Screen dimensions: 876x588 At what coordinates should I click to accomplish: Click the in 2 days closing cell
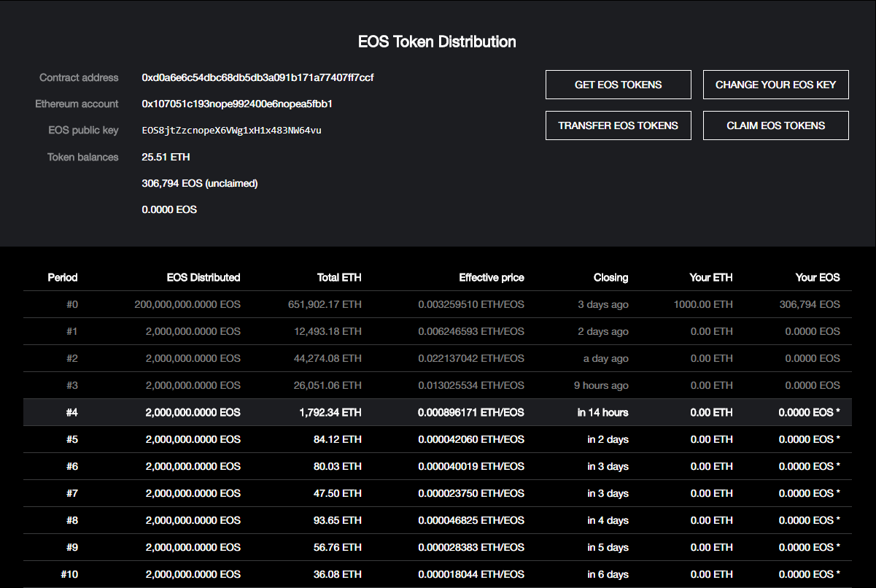pos(608,439)
